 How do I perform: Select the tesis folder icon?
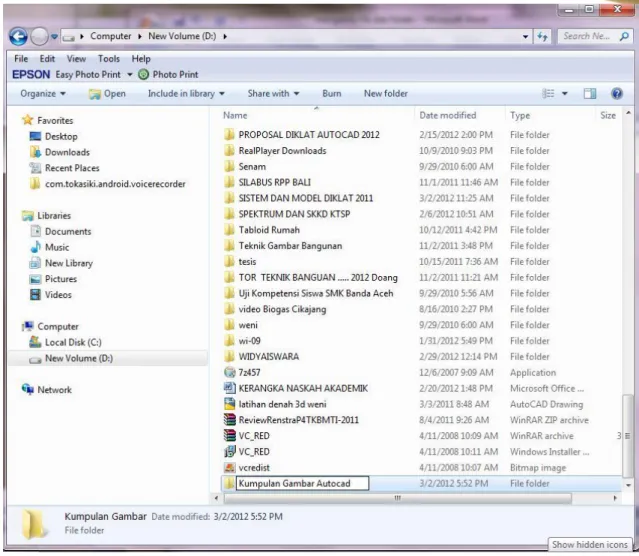[x=229, y=261]
